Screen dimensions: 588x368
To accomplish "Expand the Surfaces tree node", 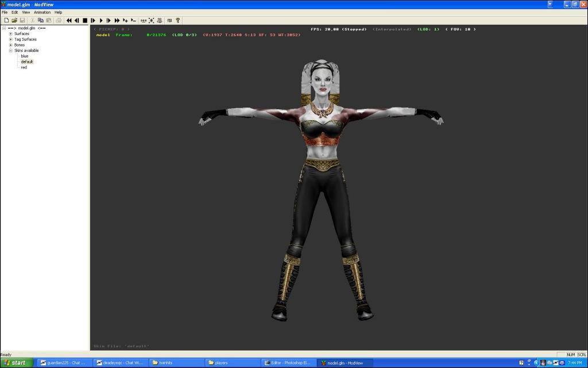I will pos(10,33).
